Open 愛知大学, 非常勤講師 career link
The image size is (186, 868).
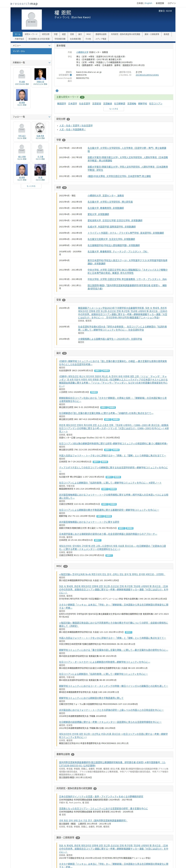click(x=98, y=214)
